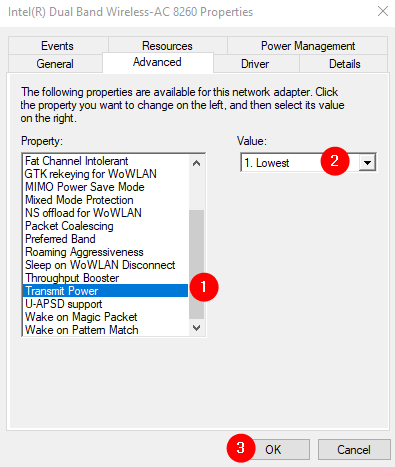This screenshot has height=467, width=395.
Task: Open the Value dropdown arrow
Action: [367, 163]
